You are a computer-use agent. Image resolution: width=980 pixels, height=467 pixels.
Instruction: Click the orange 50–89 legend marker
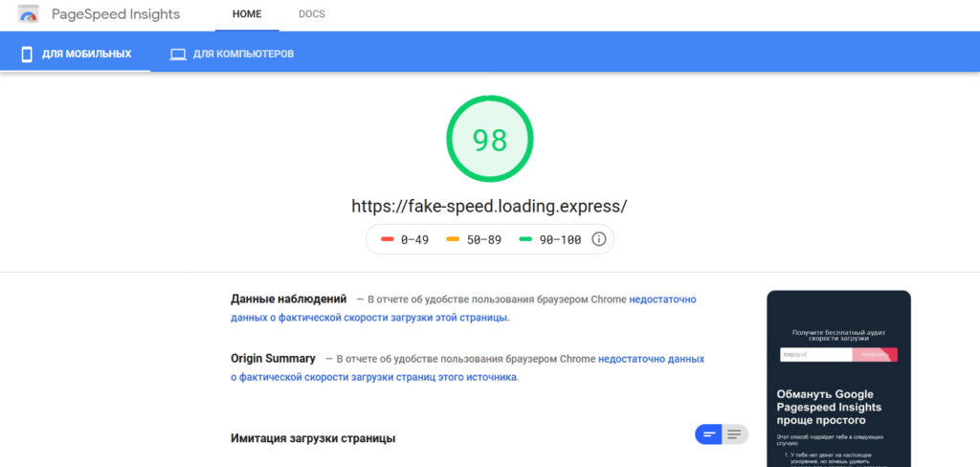coord(453,239)
